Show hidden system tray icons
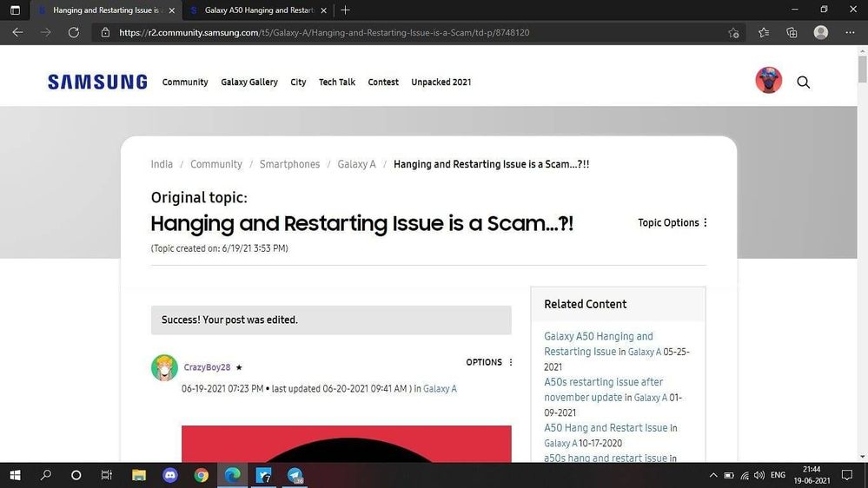Viewport: 868px width, 488px height. coord(713,475)
